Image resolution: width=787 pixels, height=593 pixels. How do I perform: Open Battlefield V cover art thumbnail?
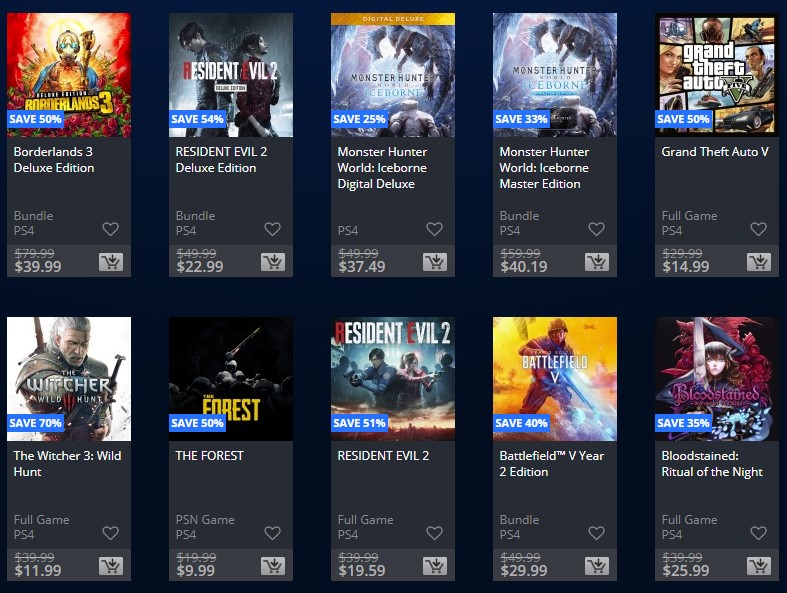[x=555, y=379]
